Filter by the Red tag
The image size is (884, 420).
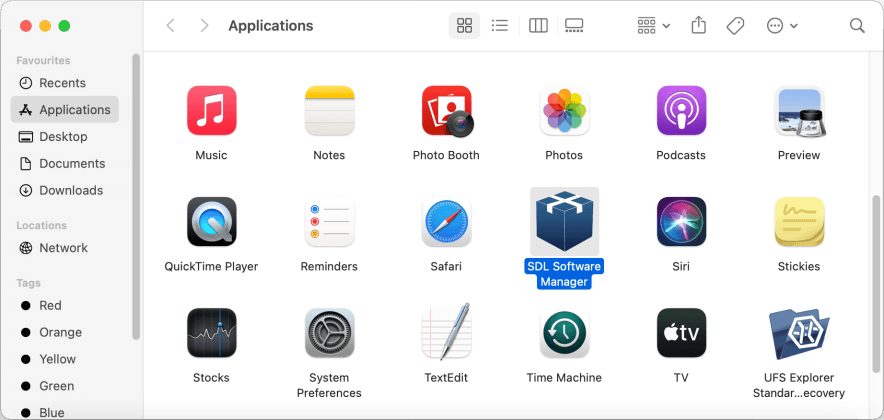50,305
